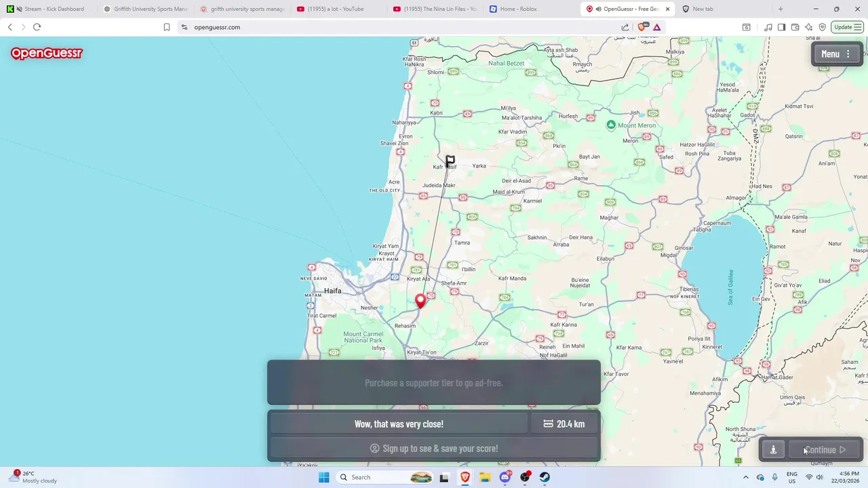
Task: Click the red guess pin on the map
Action: (x=420, y=302)
